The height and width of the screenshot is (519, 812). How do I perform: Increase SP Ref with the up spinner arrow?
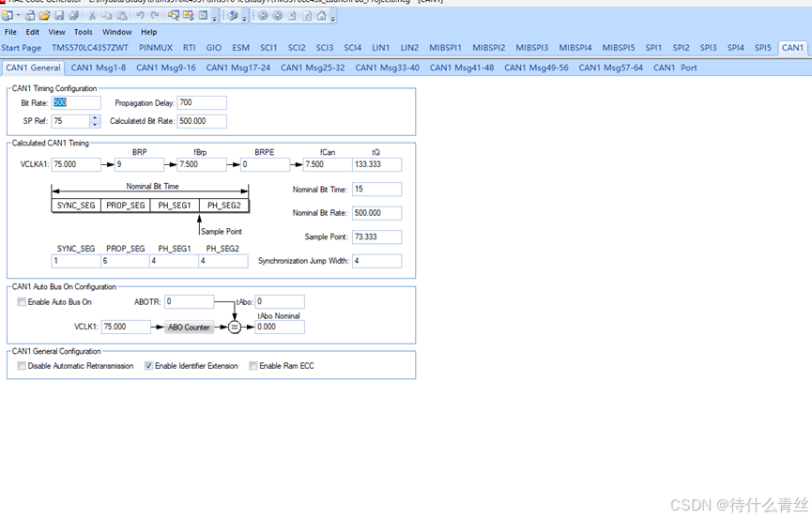pos(95,118)
